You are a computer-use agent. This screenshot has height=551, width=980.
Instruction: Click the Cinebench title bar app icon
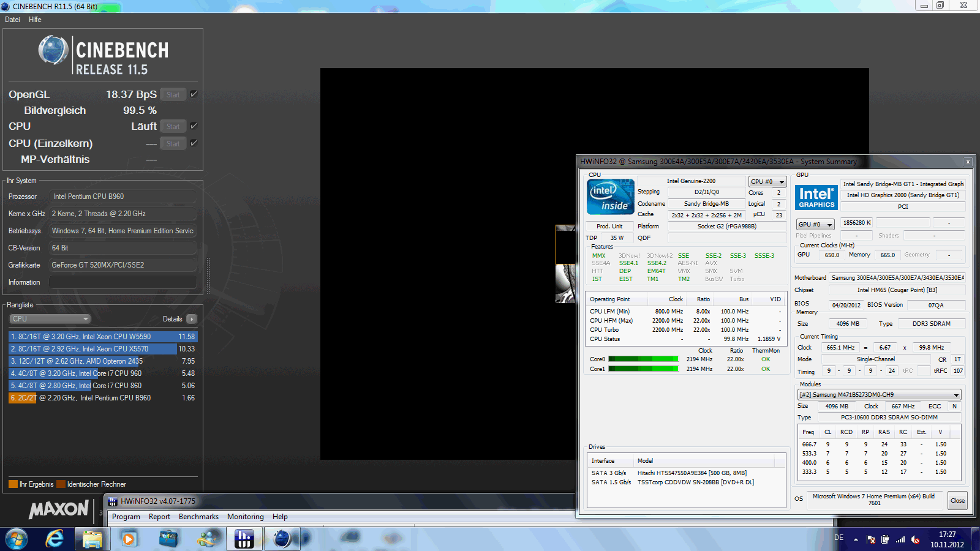[6, 6]
